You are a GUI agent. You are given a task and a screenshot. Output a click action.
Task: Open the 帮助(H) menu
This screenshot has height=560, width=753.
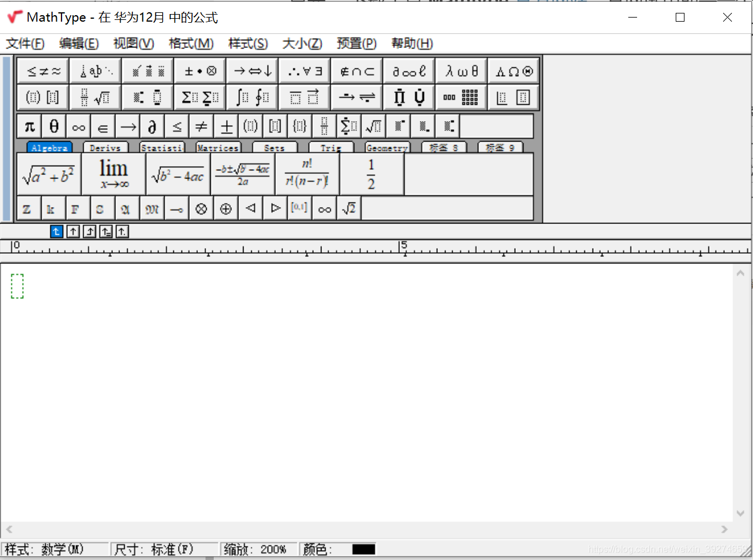click(412, 43)
